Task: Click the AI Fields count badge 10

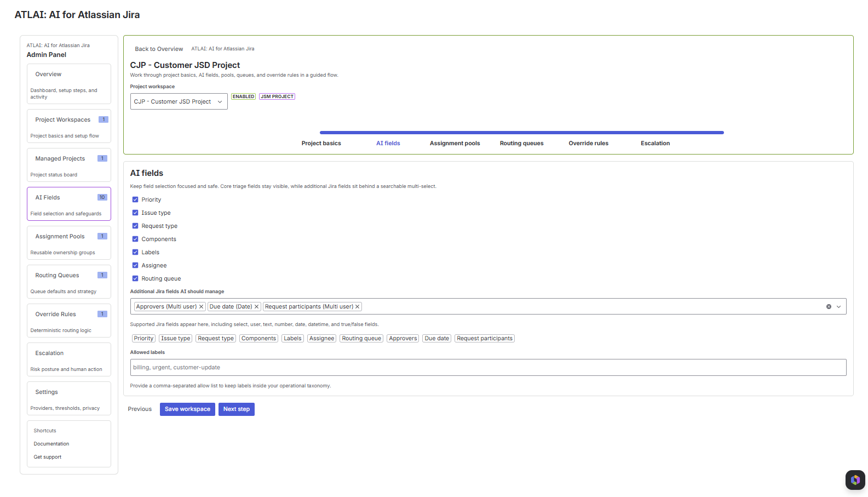Action: pos(102,197)
